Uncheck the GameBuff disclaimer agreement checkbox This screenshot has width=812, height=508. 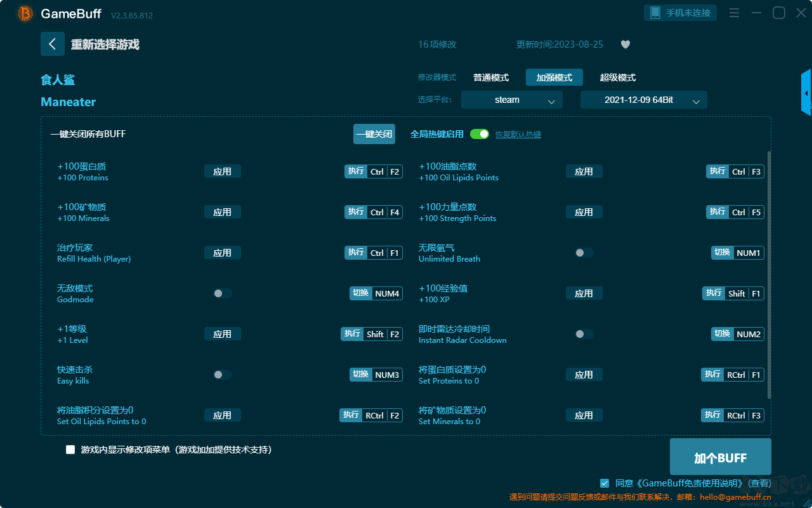point(605,483)
